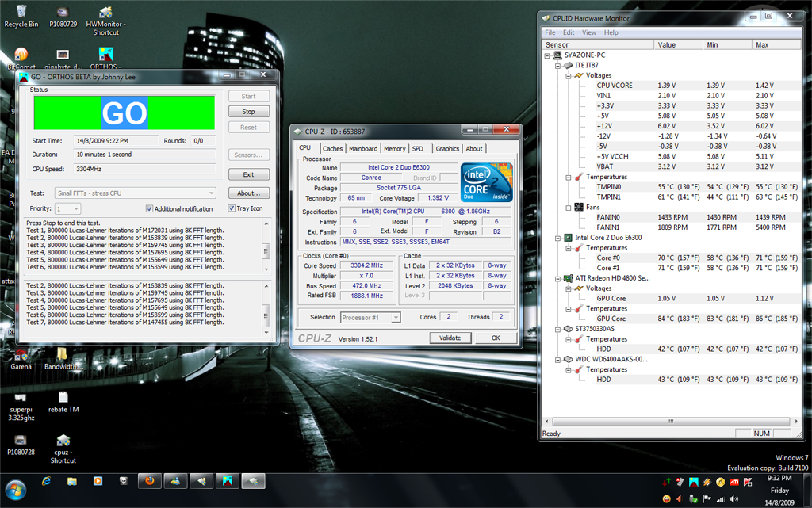Toggle the Tray Icon checkbox
Image resolution: width=812 pixels, height=508 pixels.
point(232,209)
